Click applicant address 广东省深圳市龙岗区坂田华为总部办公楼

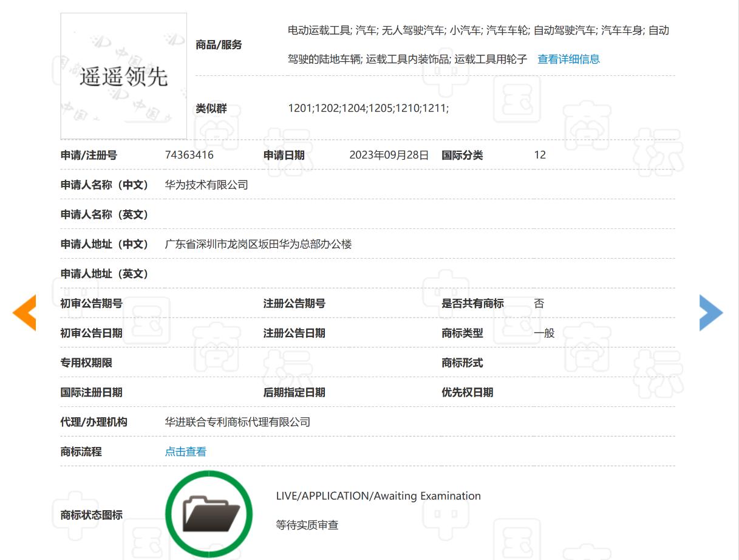(259, 244)
